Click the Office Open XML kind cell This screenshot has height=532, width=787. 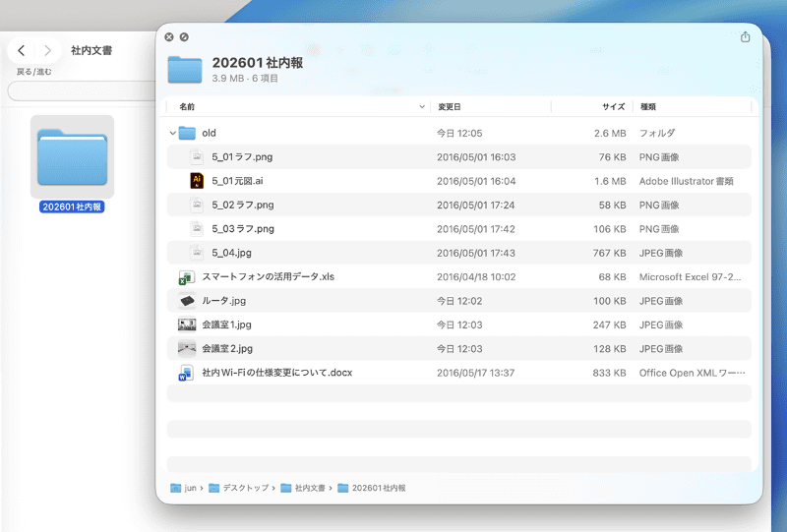tap(693, 373)
